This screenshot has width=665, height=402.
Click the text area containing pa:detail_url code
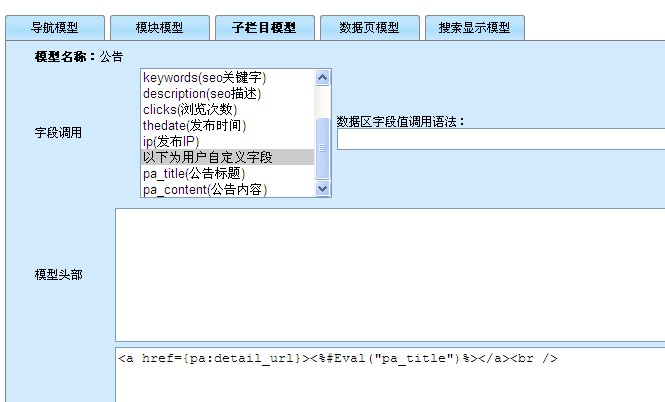point(390,375)
